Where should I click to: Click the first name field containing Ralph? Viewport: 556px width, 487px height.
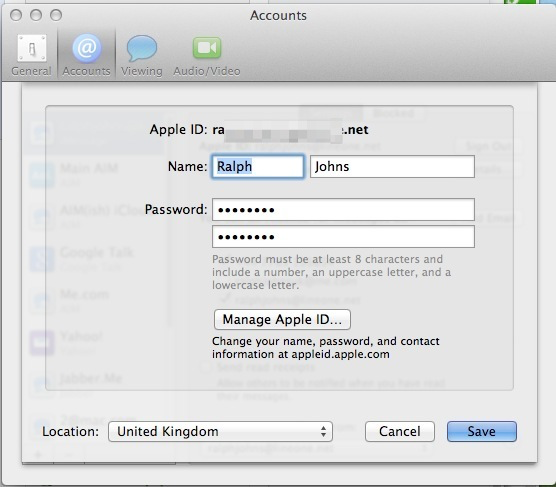258,166
